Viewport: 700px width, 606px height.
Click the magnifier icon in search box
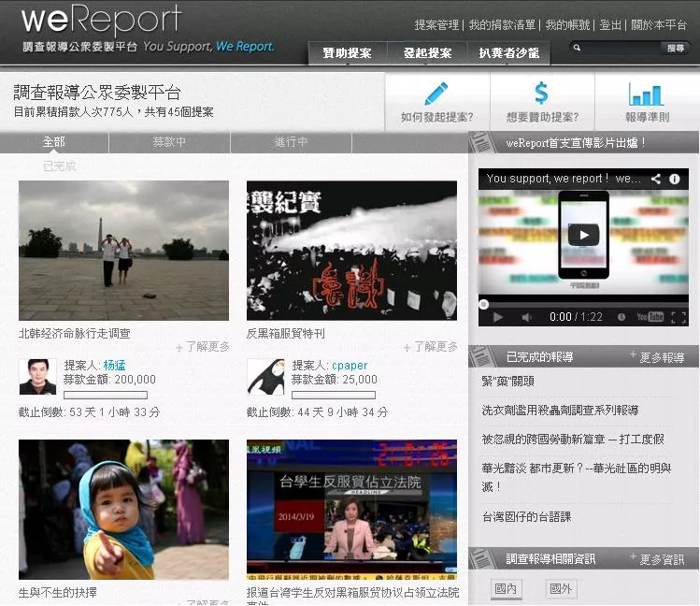point(577,48)
